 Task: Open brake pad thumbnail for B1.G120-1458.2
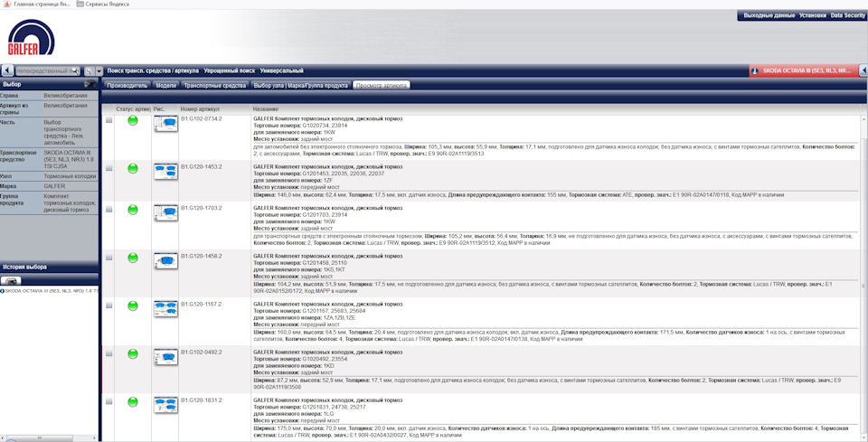click(x=165, y=261)
